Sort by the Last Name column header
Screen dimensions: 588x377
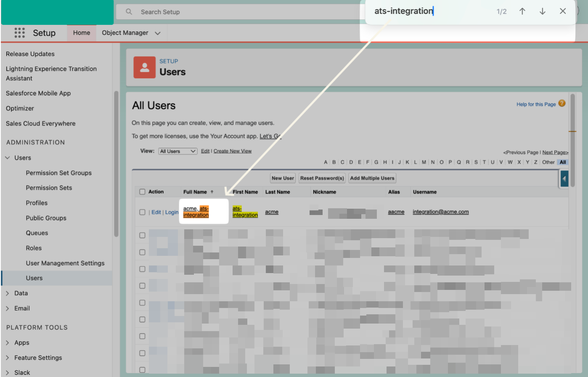click(x=278, y=192)
